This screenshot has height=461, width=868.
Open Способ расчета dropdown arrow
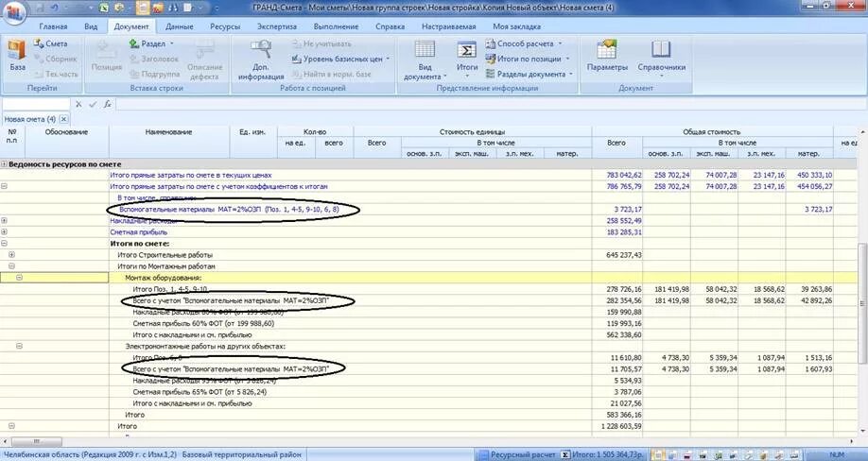pos(560,43)
